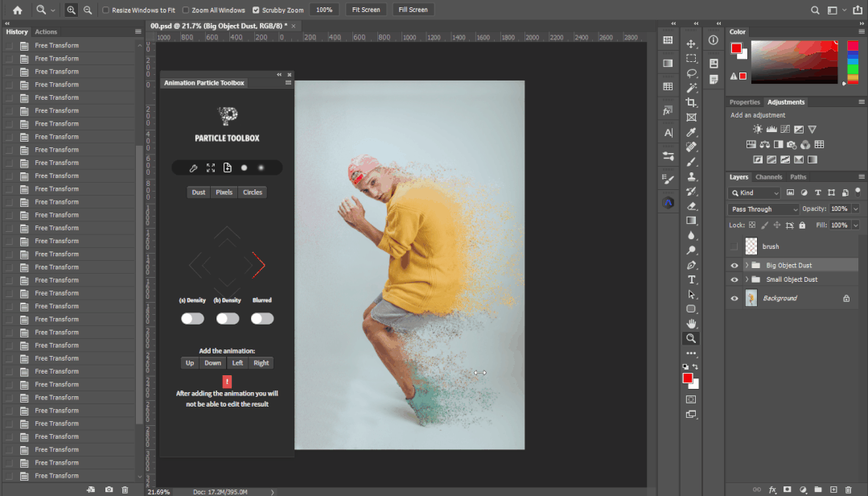Click the red foreground color swatch in Color panel
The height and width of the screenshot is (496, 868).
(x=736, y=48)
